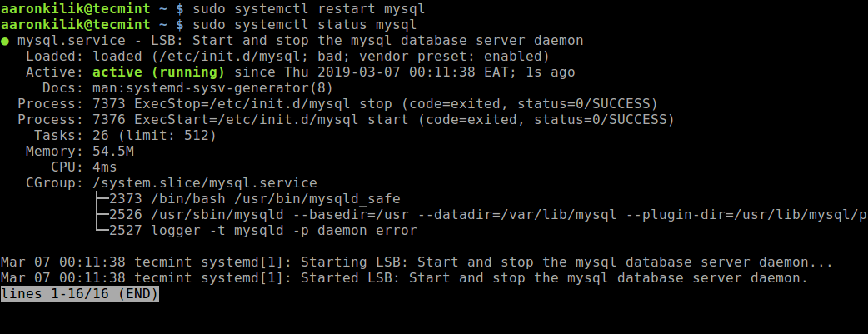Click the "lines 1-16/16 (END)" pager status
Image resolution: width=868 pixels, height=334 pixels.
click(x=80, y=294)
